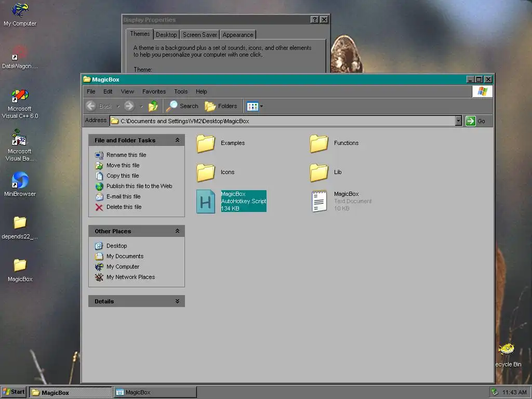
Task: Open the Favorites menu
Action: pyautogui.click(x=154, y=91)
